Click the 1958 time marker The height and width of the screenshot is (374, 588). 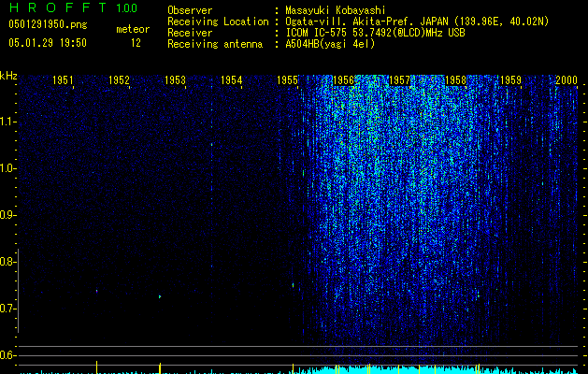(455, 79)
